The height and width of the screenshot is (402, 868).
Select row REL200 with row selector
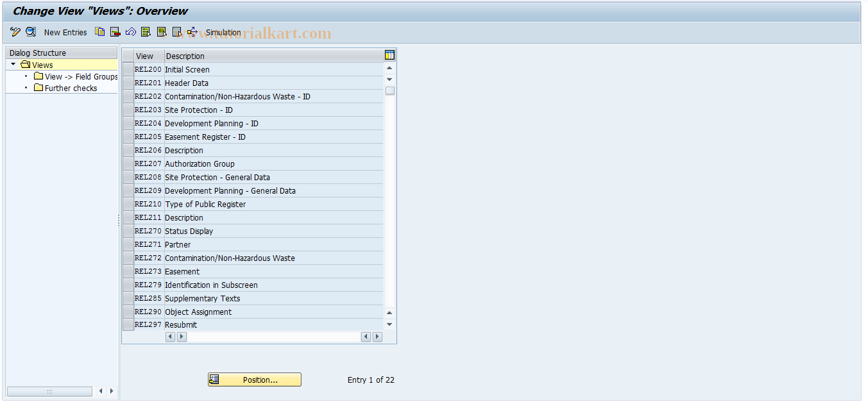pyautogui.click(x=128, y=69)
